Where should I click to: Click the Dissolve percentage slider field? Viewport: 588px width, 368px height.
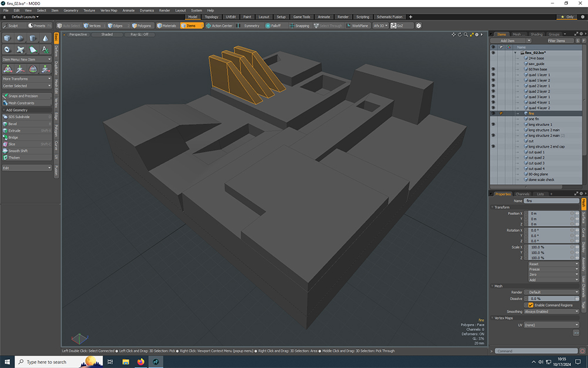[x=552, y=299]
